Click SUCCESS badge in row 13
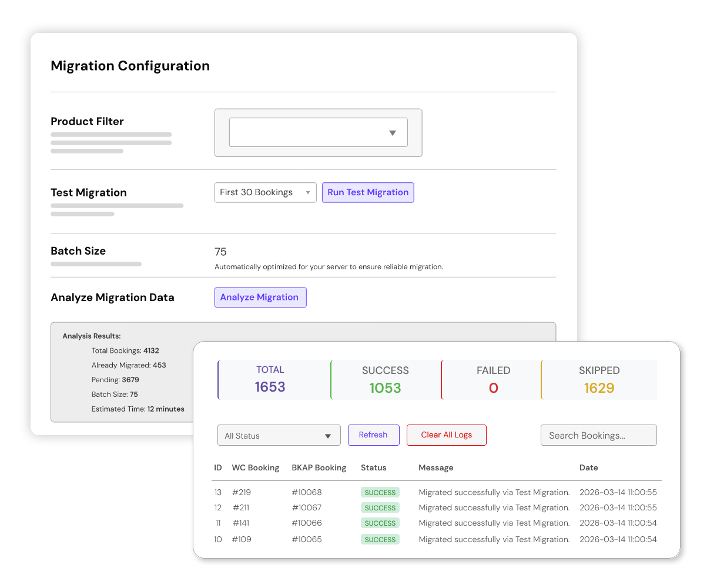Image resolution: width=717 pixels, height=588 pixels. click(x=380, y=492)
